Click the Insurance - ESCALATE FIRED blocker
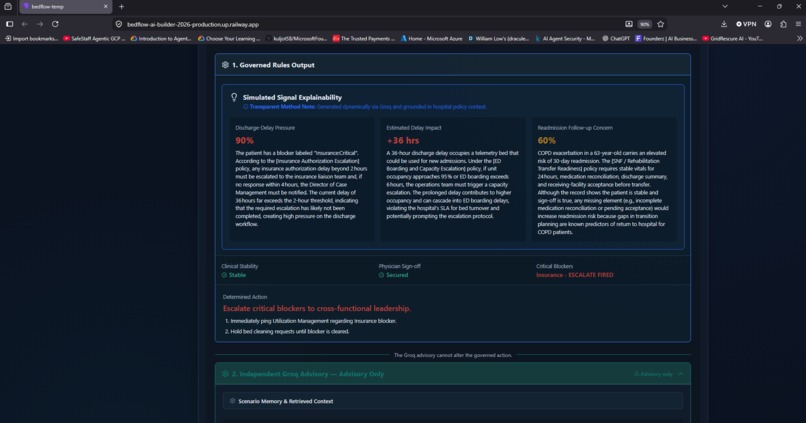 (x=575, y=275)
